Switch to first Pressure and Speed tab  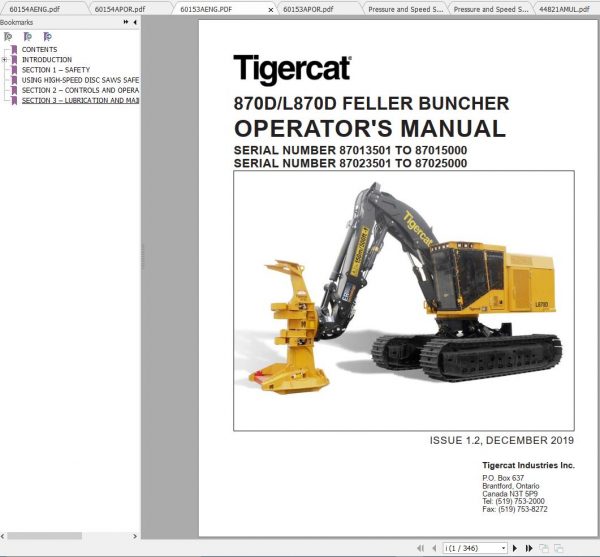(406, 9)
